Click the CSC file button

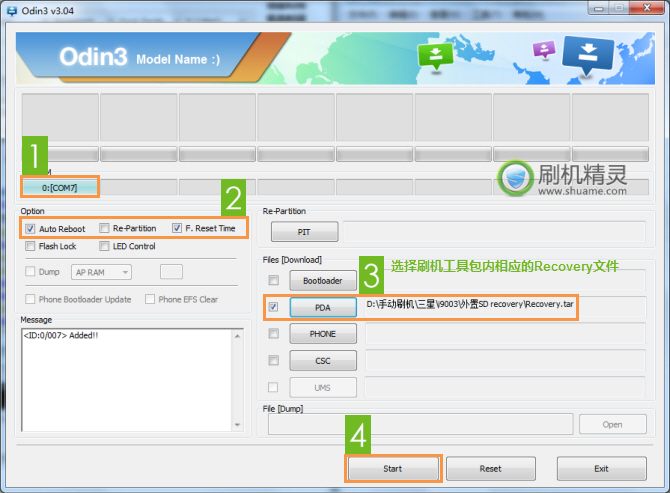coord(323,361)
